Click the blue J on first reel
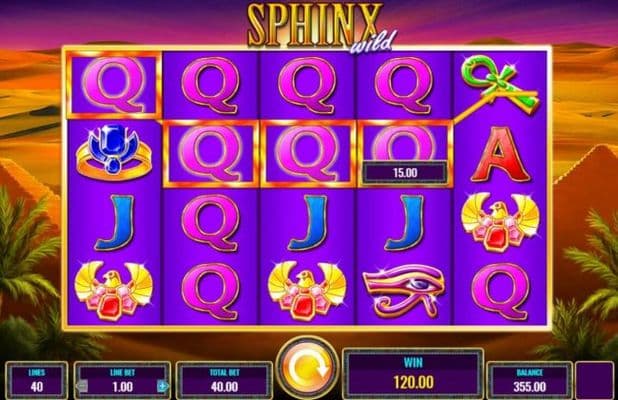Viewport: 618px width, 400px height. 115,223
